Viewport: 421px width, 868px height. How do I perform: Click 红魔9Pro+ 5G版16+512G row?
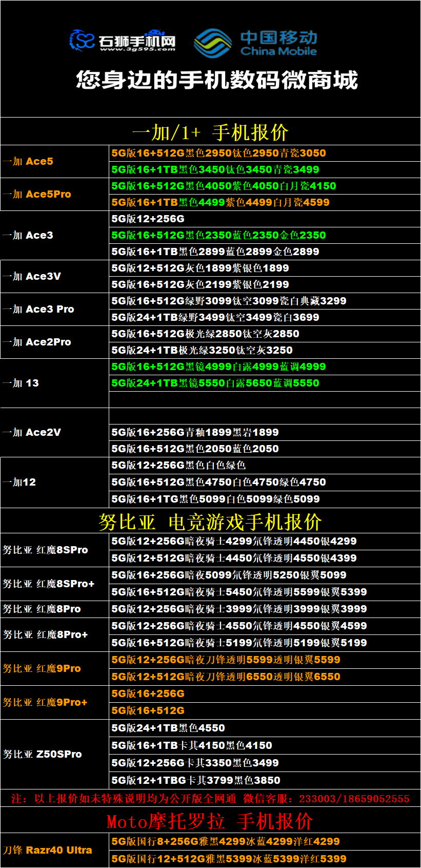pos(265,710)
